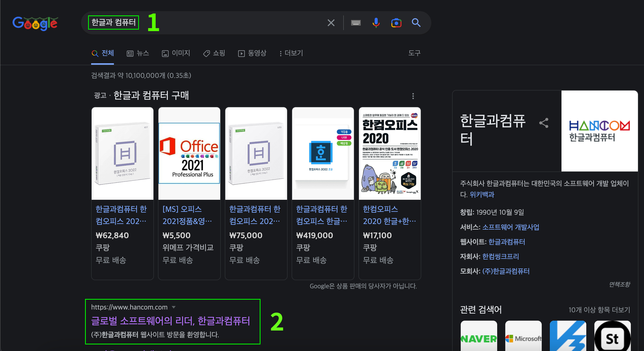Image resolution: width=644 pixels, height=351 pixels.
Task: Switch to the 이미지 tab
Action: click(176, 53)
